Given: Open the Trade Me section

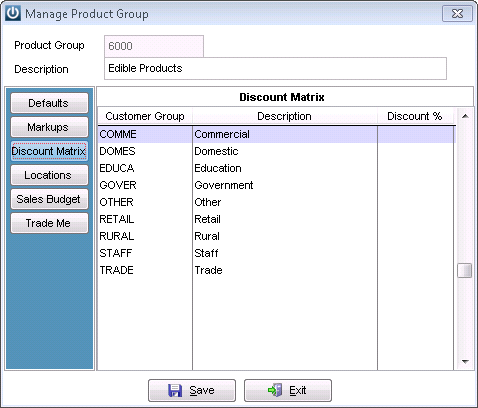Looking at the screenshot, I should pos(49,223).
